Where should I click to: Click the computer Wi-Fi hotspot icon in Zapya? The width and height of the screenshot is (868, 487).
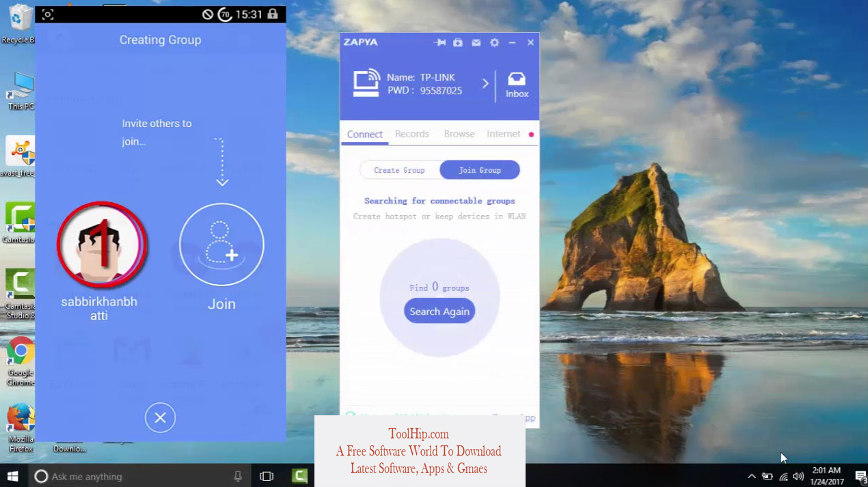[366, 83]
